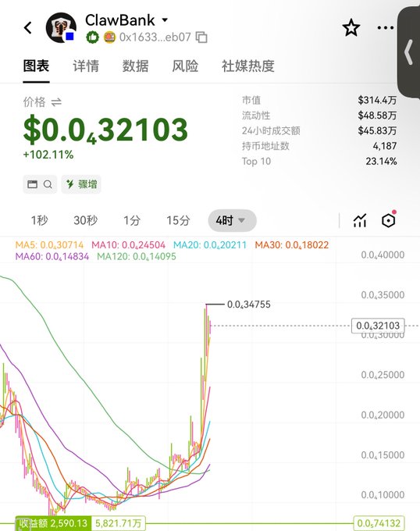This screenshot has height=531, width=420.
Task: Tap the green thumbs-up badge
Action: coord(92,37)
